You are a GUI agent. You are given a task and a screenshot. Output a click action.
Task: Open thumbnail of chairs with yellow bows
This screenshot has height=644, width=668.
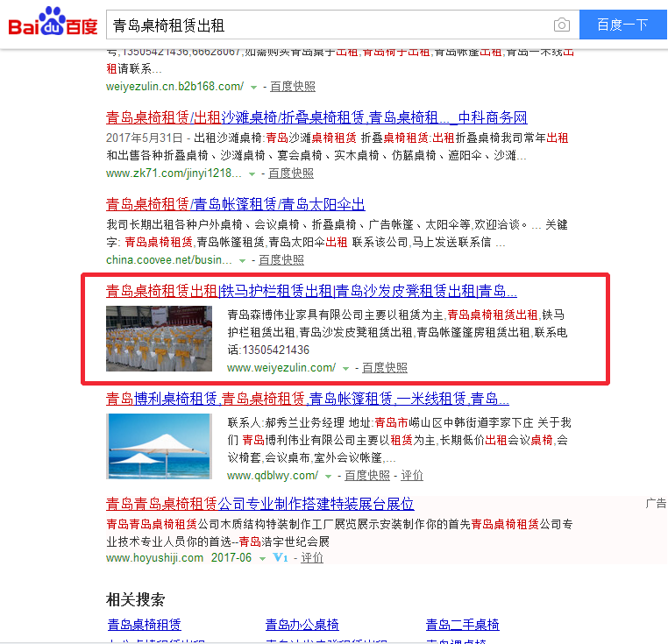[159, 338]
